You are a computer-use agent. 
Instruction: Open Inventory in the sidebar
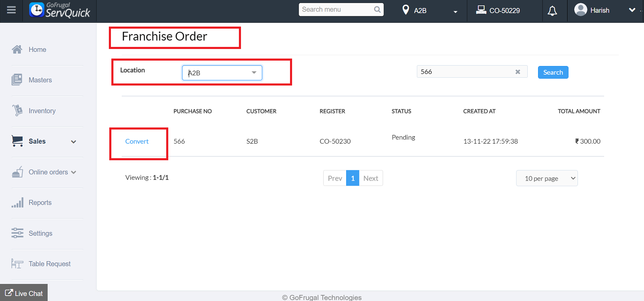[42, 111]
